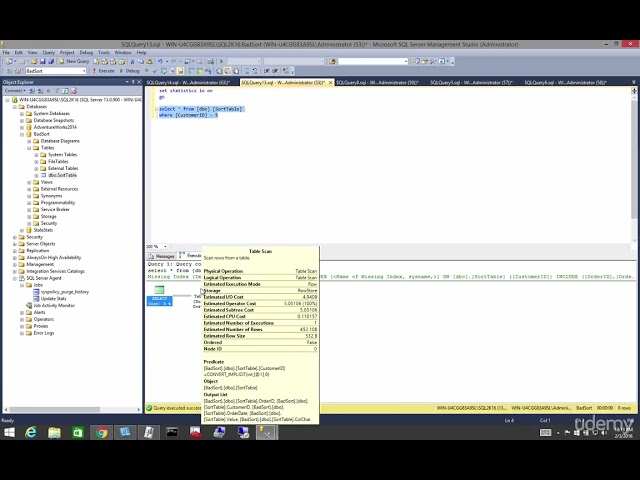640x480 pixels.
Task: Switch to the Messages results tab
Action: pos(162,256)
